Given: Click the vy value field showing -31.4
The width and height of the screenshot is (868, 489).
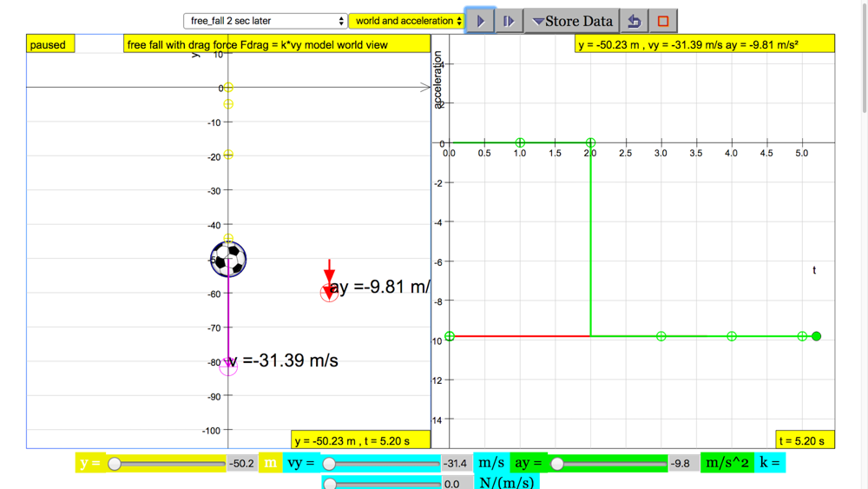Looking at the screenshot, I should (x=456, y=464).
